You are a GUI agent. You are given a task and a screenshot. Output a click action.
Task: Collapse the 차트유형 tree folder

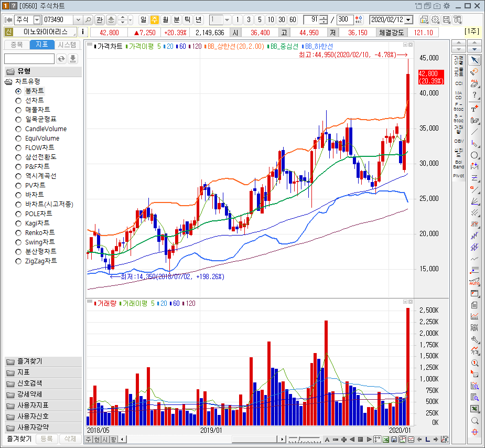coord(8,82)
